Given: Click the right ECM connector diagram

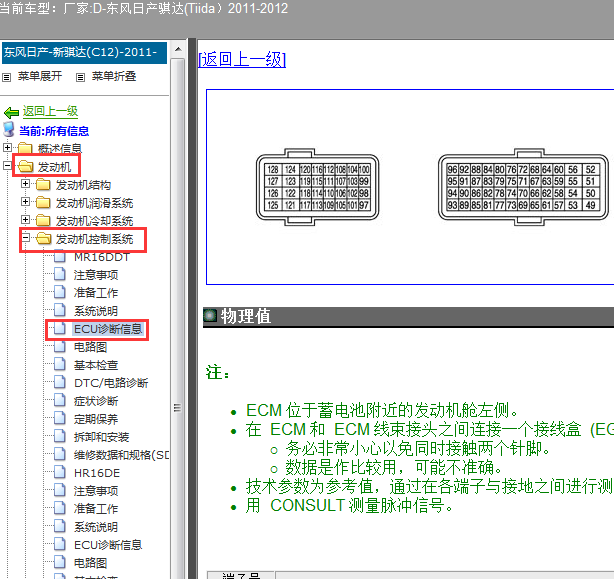Looking at the screenshot, I should [x=523, y=187].
